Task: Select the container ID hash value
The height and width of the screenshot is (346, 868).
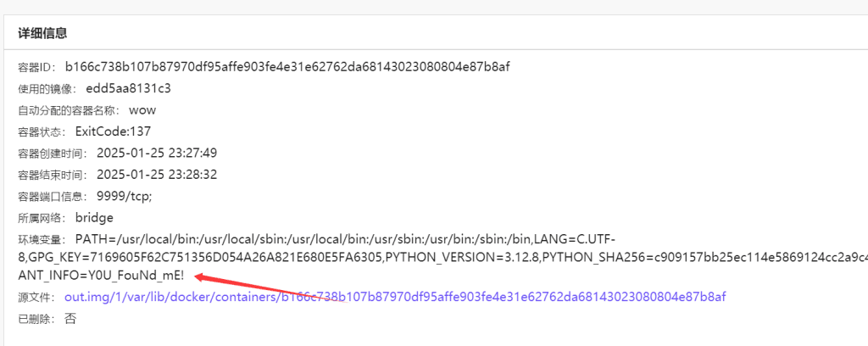Action: point(287,67)
